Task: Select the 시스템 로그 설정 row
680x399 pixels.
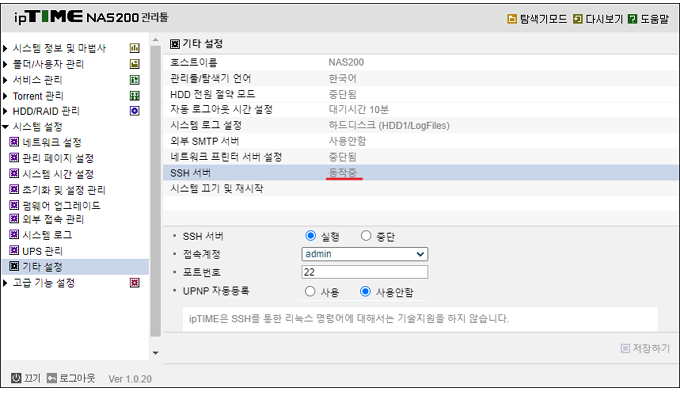Action: 421,125
